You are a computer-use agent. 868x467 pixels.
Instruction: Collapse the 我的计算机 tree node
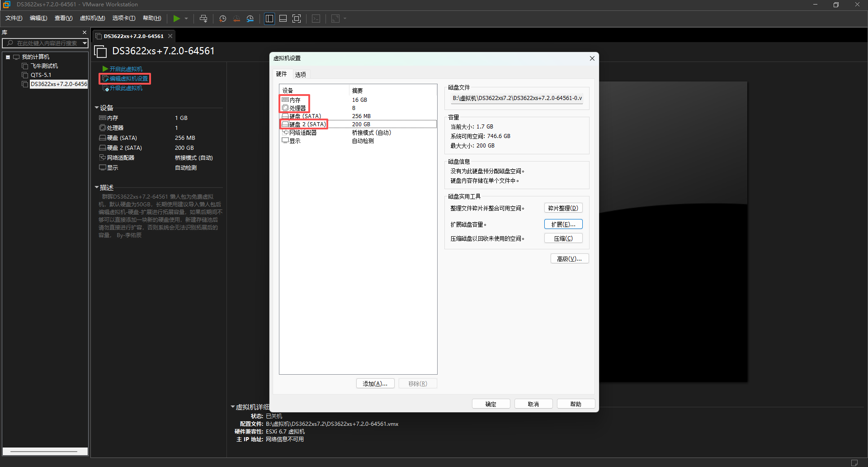click(x=8, y=57)
